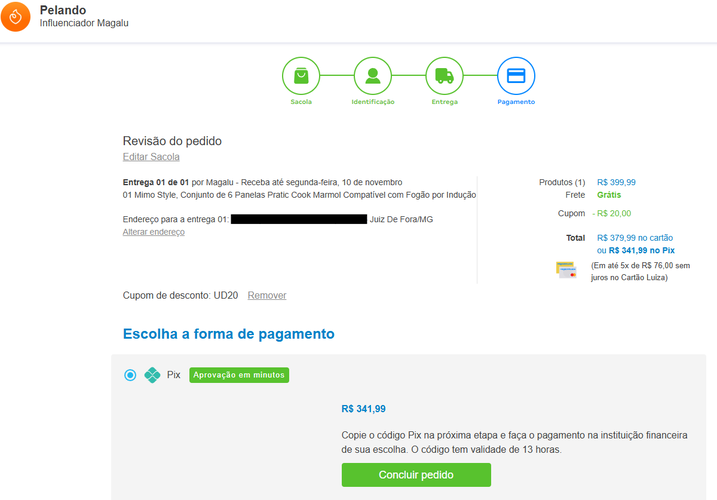Click the Cartão Luiza card icon
717x500 pixels.
567,270
